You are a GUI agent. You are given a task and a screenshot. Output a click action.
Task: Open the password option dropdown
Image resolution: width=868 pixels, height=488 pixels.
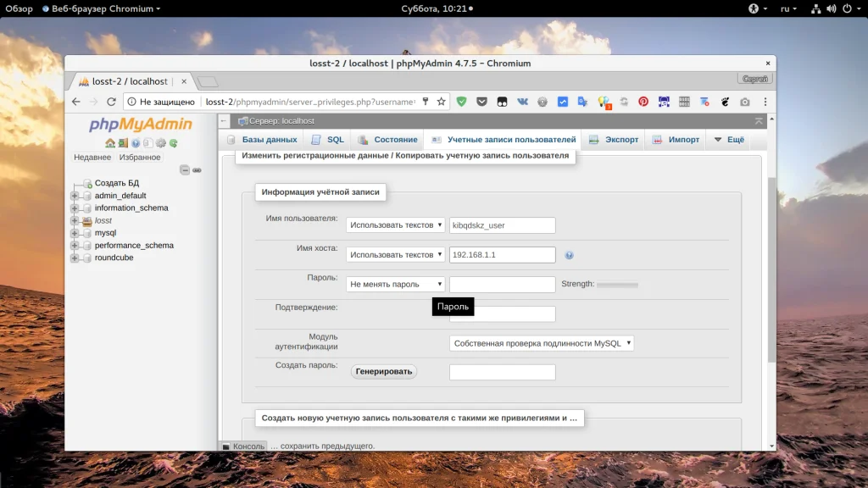click(x=395, y=285)
